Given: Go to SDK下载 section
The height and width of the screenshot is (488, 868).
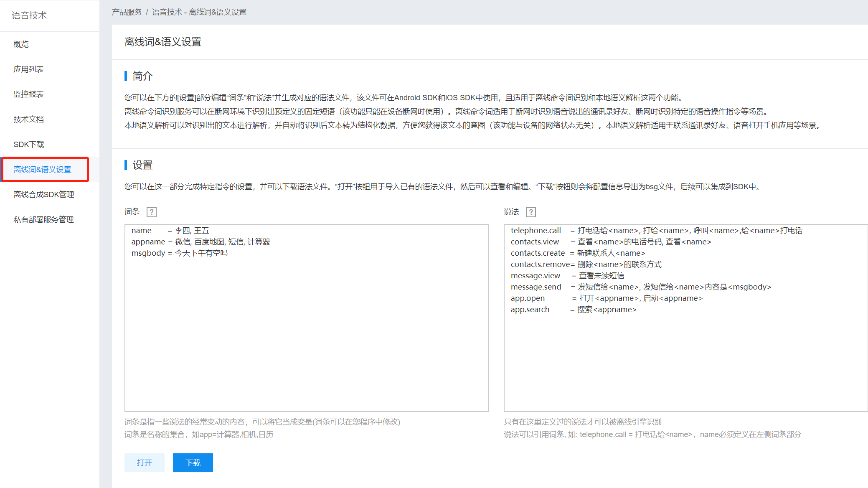Looking at the screenshot, I should 28,144.
